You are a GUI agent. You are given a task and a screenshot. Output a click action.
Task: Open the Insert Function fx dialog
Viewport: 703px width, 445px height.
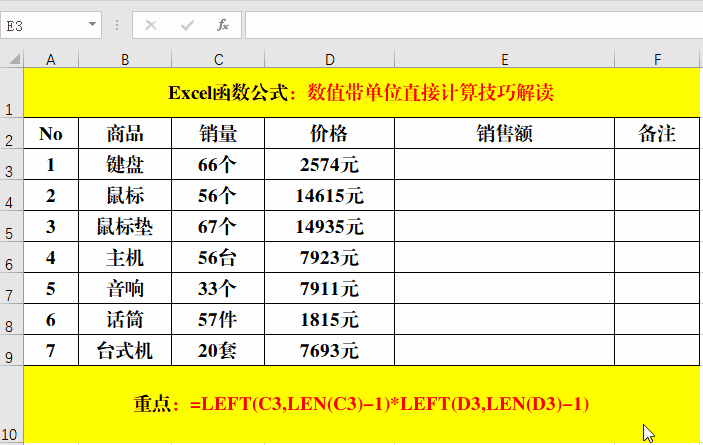coord(223,26)
